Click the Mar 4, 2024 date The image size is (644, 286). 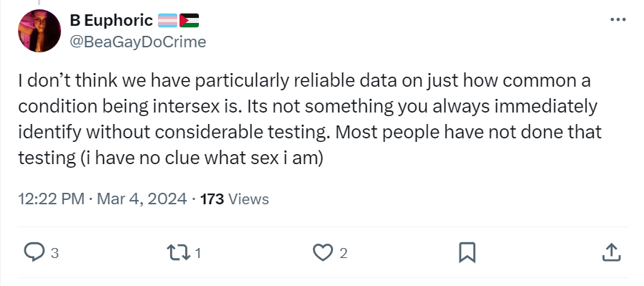point(141,199)
